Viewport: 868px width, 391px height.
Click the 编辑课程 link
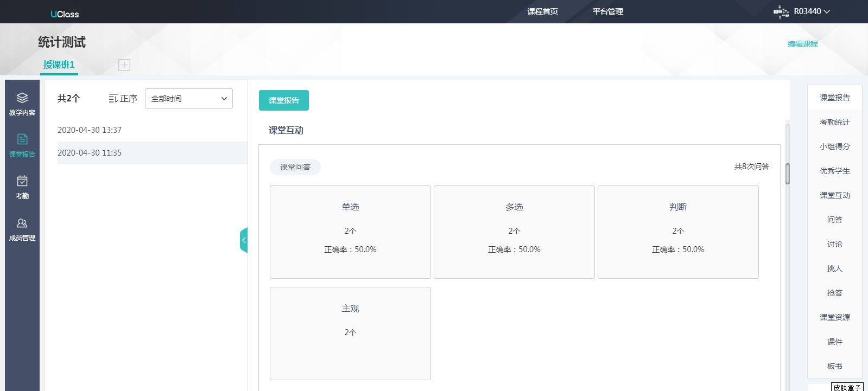pyautogui.click(x=803, y=44)
